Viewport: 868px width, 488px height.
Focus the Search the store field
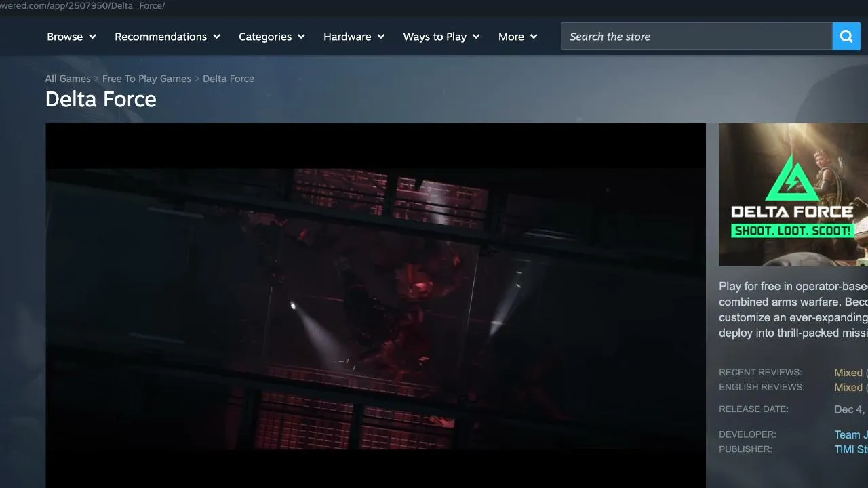(696, 37)
